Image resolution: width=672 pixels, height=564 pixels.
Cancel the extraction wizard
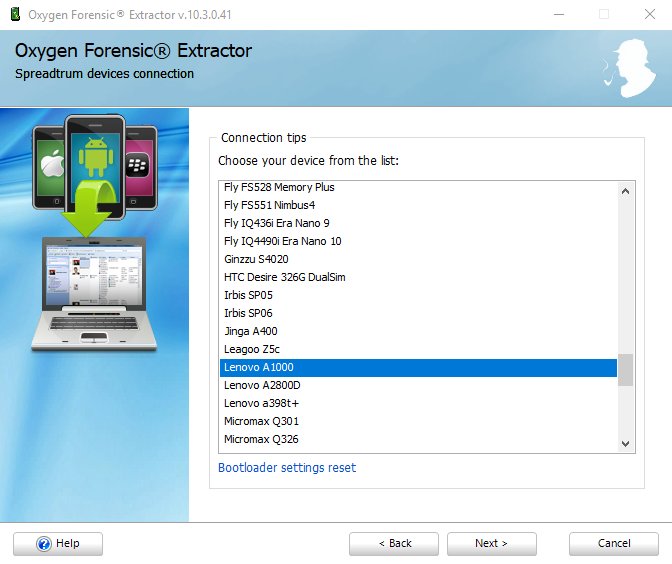point(614,543)
